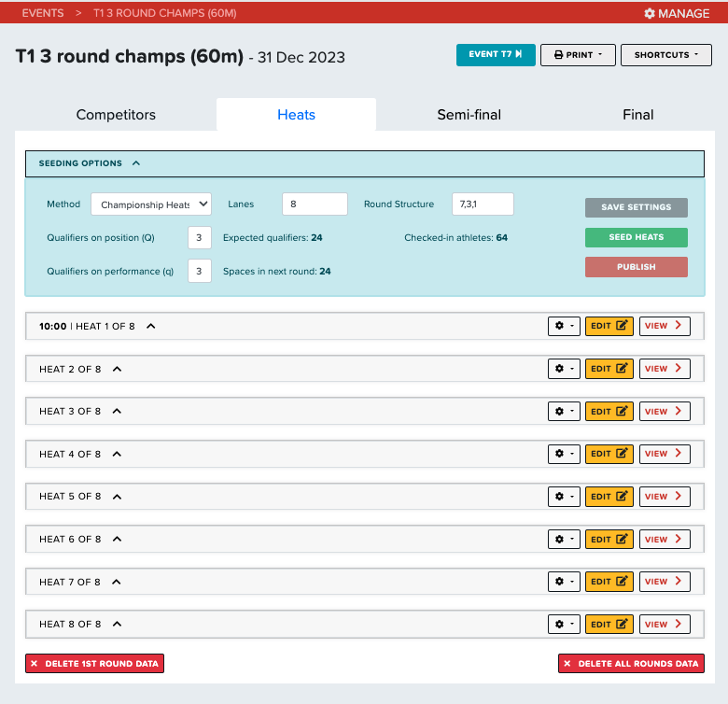
Task: View Heat 3 details
Action: 665,411
